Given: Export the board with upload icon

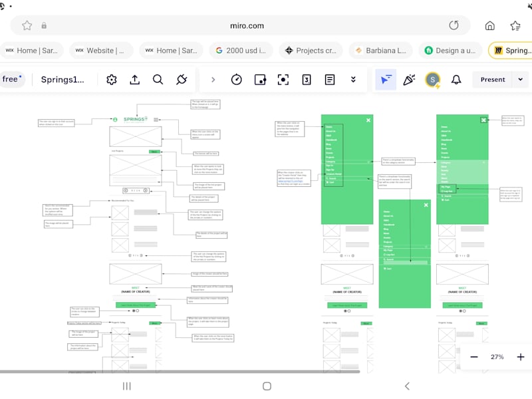Looking at the screenshot, I should [x=135, y=80].
